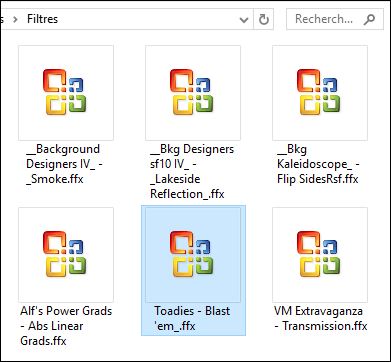Click the empty space in the address bar
This screenshot has height=362, width=391.
click(147, 19)
